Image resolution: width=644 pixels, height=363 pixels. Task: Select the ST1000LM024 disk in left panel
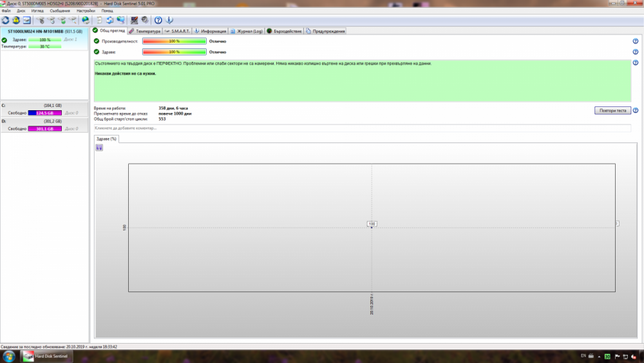click(x=44, y=31)
